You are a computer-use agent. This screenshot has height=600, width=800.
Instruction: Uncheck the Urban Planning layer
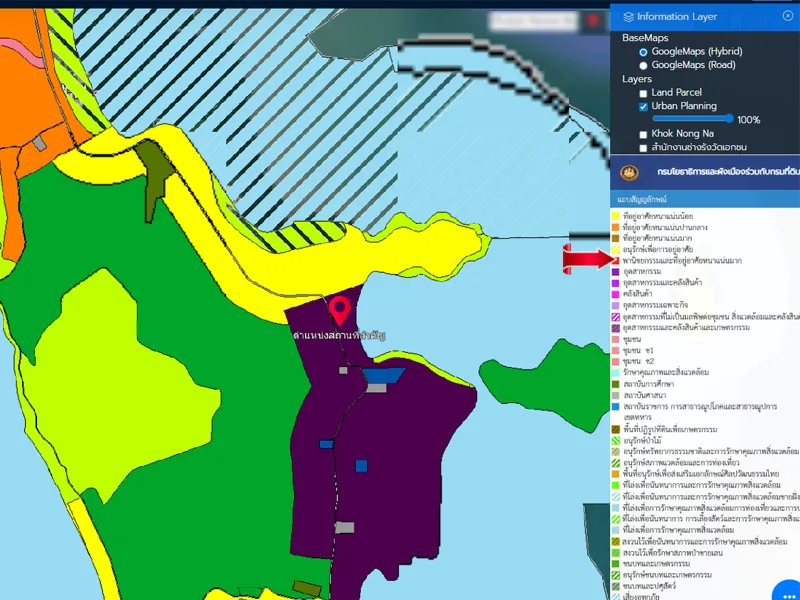(643, 106)
